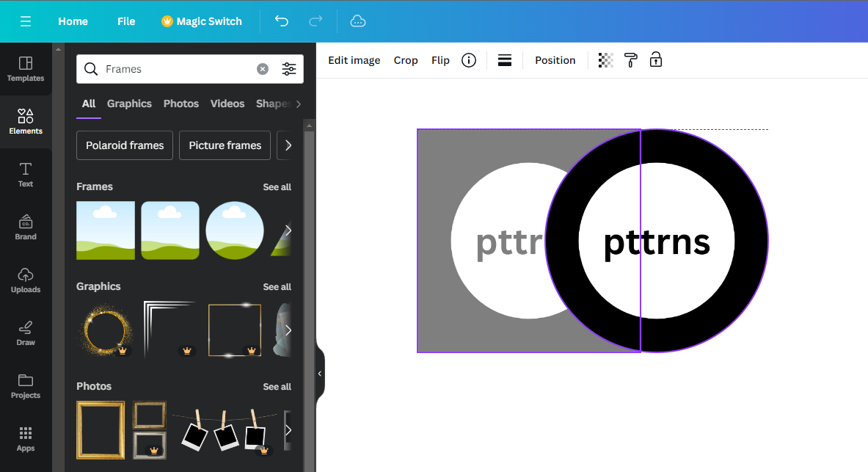This screenshot has width=868, height=472.
Task: Switch to the Photos tab
Action: tap(181, 104)
